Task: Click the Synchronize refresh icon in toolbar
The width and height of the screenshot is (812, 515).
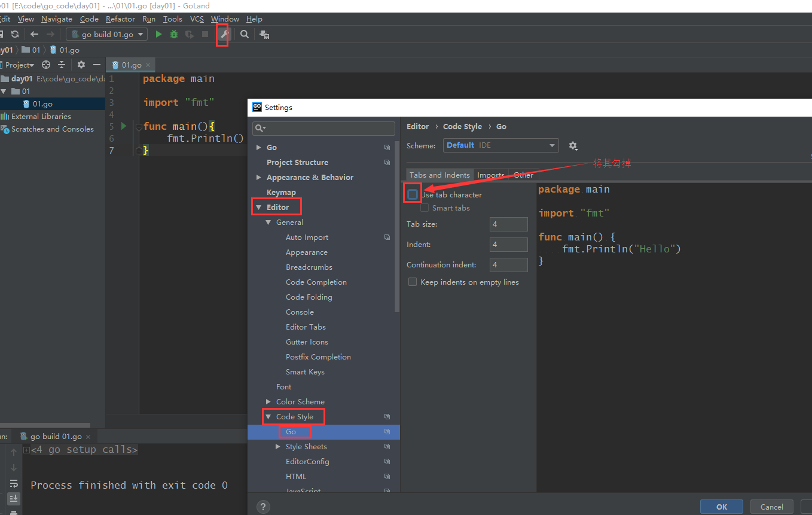Action: 15,35
